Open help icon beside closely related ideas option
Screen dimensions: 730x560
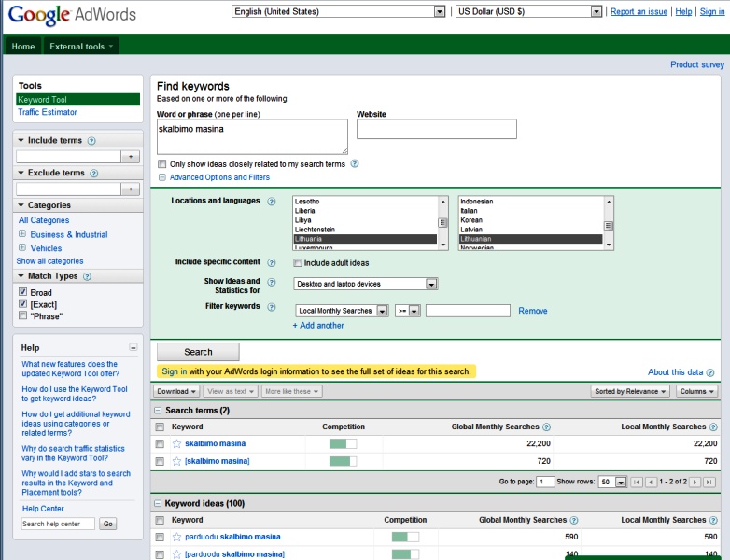coord(355,164)
